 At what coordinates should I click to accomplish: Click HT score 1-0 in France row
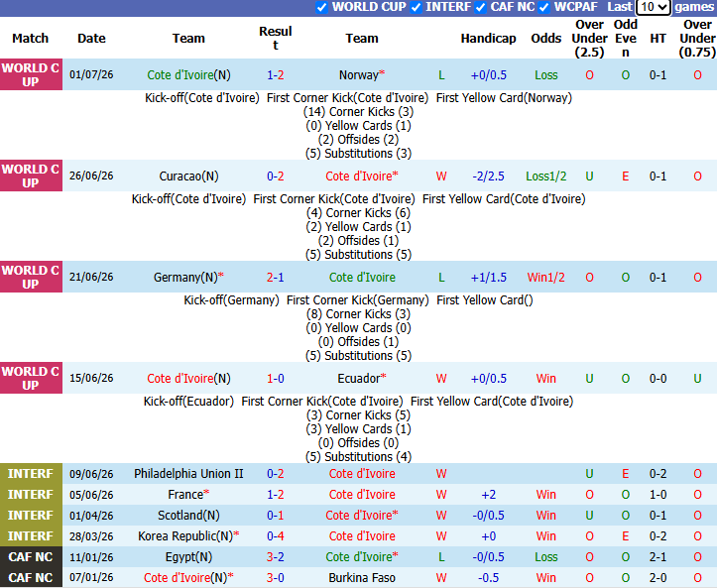(658, 494)
